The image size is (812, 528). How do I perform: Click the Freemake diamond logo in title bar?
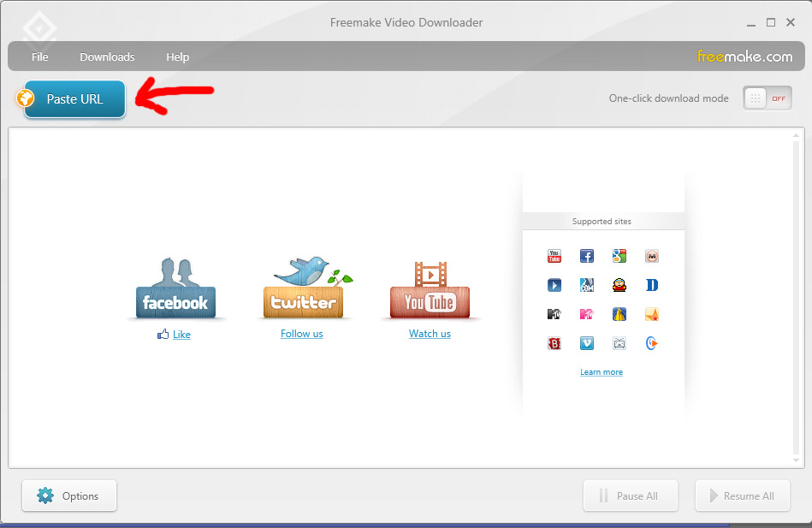tap(40, 28)
